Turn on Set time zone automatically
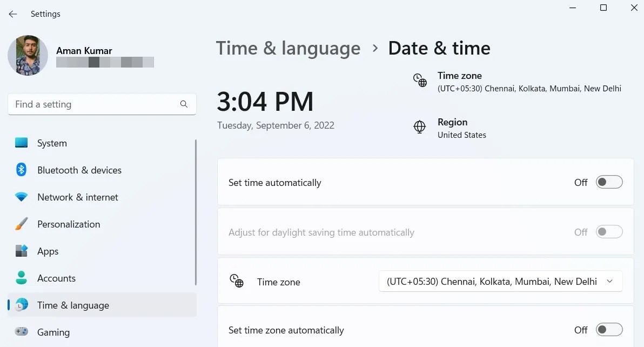644x347 pixels. click(x=609, y=330)
